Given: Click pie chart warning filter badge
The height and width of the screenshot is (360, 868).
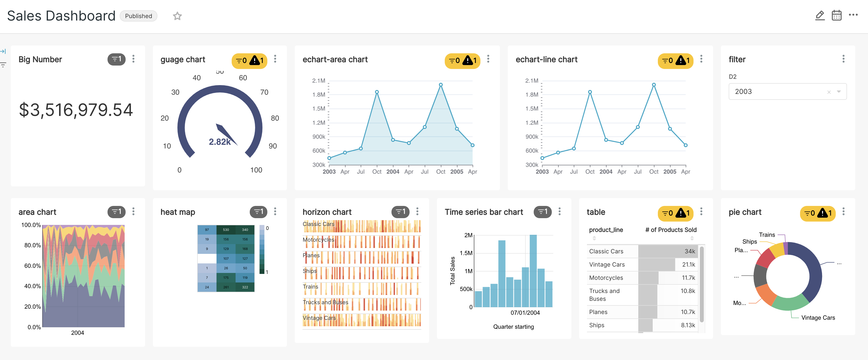Looking at the screenshot, I should (817, 213).
